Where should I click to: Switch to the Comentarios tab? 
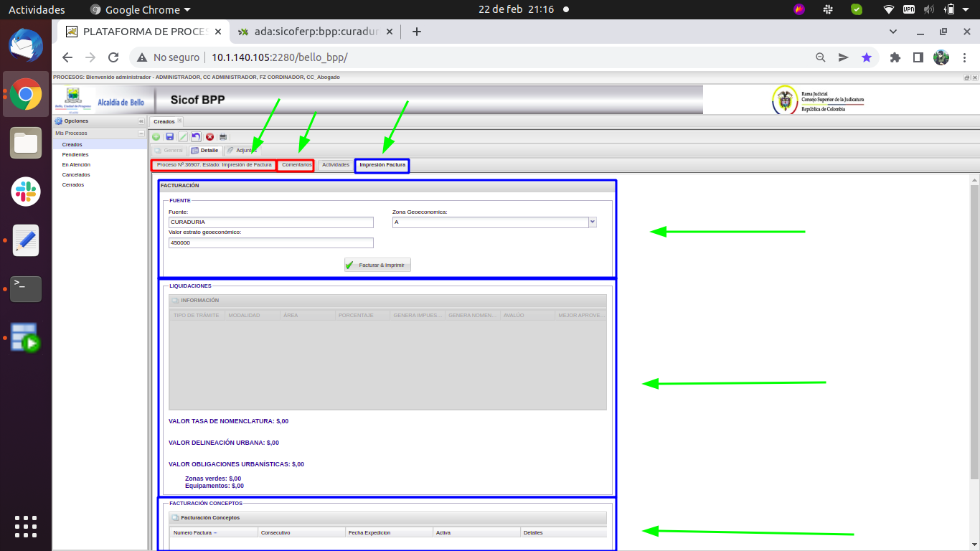tap(296, 165)
